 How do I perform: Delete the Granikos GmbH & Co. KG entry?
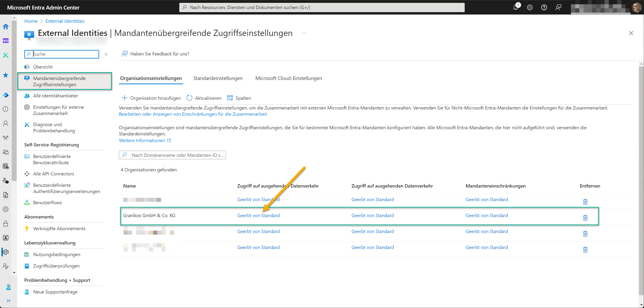point(585,218)
